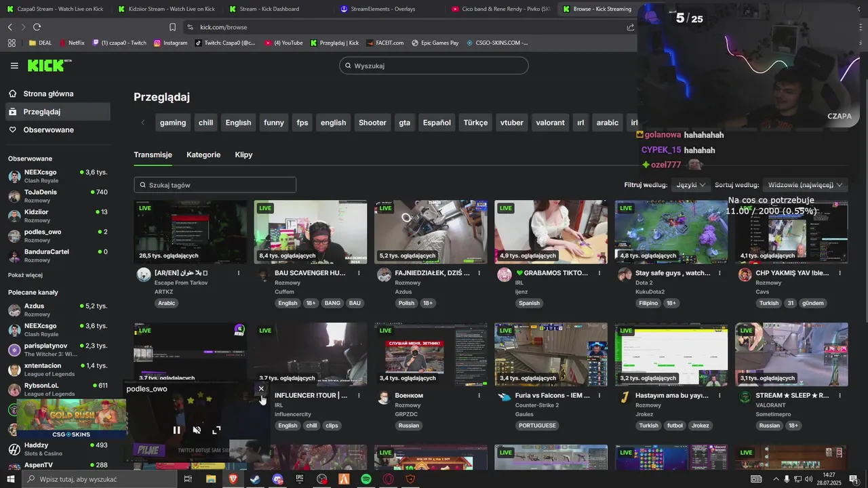This screenshot has width=868, height=488.
Task: Open Epic Games Launcher in taskbar
Action: point(300,479)
